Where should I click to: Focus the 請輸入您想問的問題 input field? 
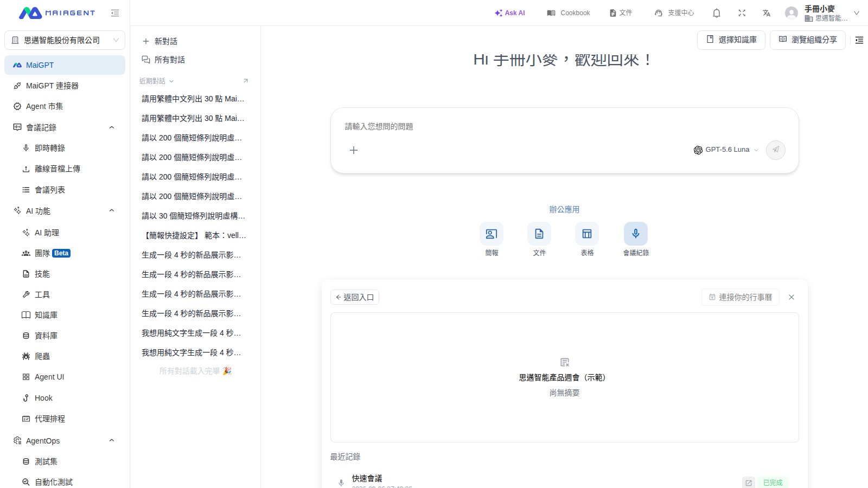click(564, 126)
